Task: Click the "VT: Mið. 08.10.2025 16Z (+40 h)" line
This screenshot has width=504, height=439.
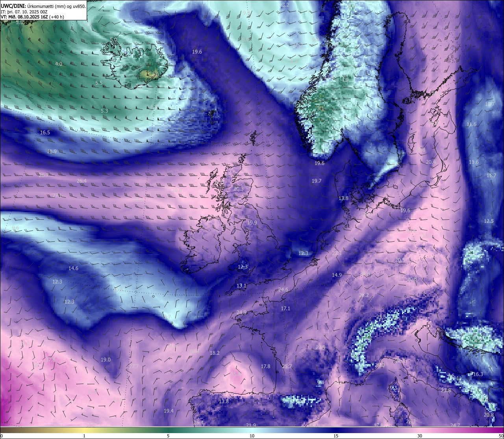Action: coord(32,17)
